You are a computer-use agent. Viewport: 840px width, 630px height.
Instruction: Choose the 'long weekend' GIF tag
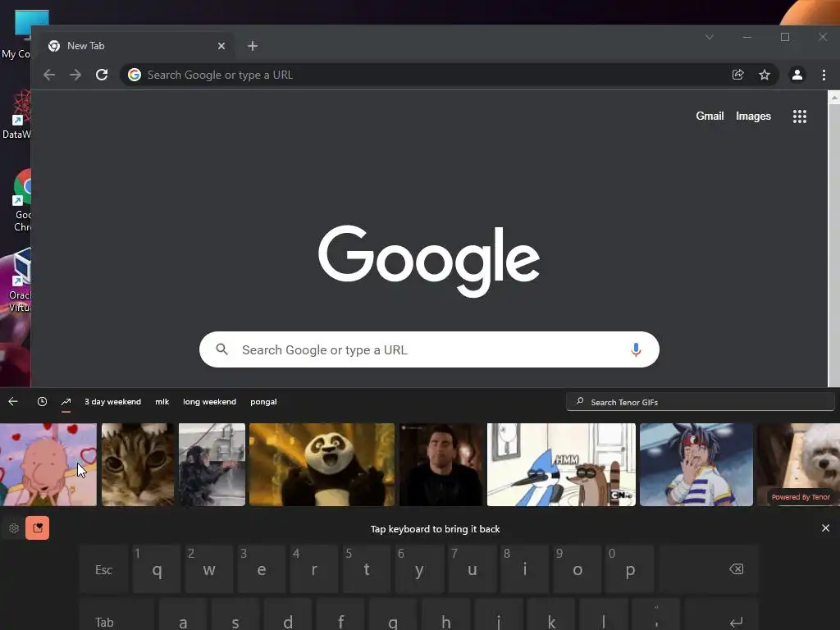[x=209, y=402]
